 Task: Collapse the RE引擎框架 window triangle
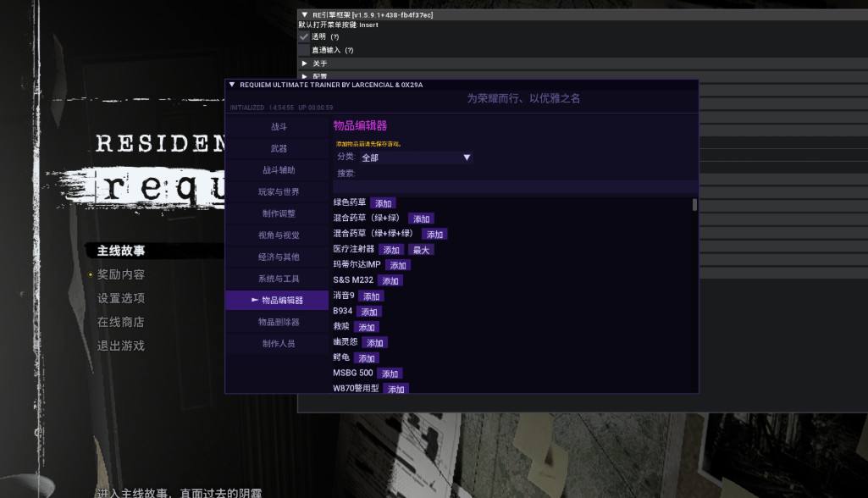[x=305, y=15]
